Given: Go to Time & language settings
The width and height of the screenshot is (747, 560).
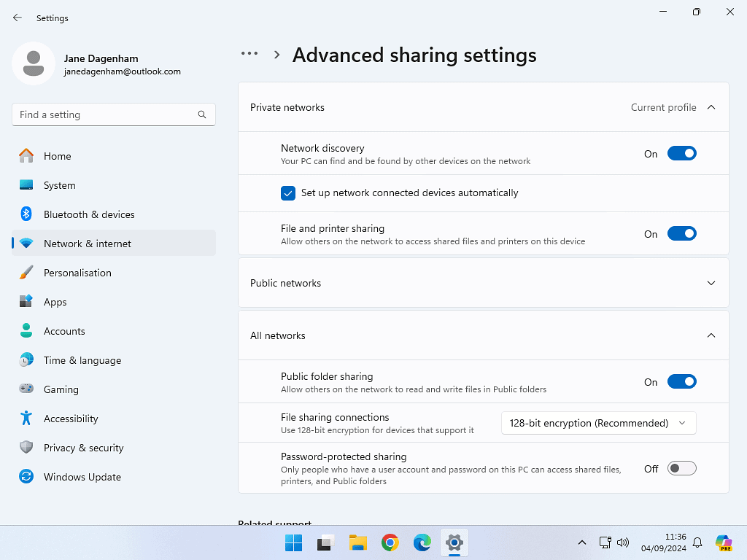Looking at the screenshot, I should click(x=82, y=360).
